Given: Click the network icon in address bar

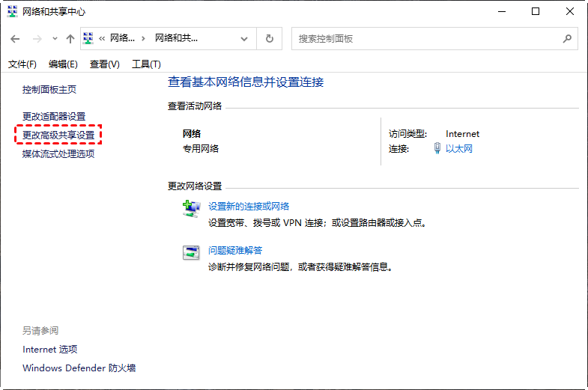Looking at the screenshot, I should 88,38.
